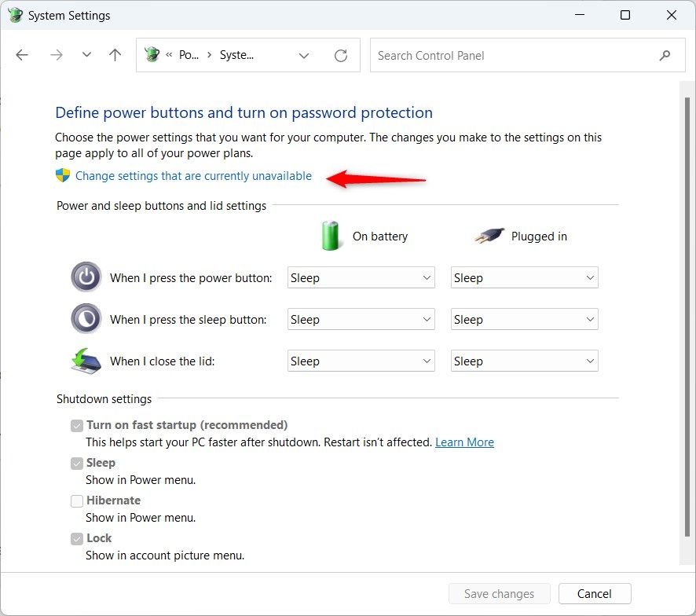Open the Learn More link about fast startup
This screenshot has height=616, width=696.
pyautogui.click(x=464, y=442)
